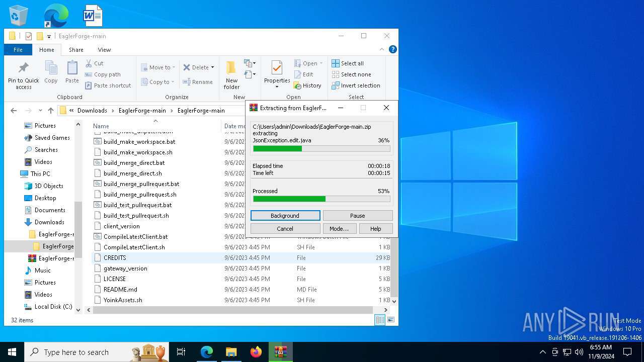
Task: Click the Edit ribbon command
Action: (x=304, y=74)
